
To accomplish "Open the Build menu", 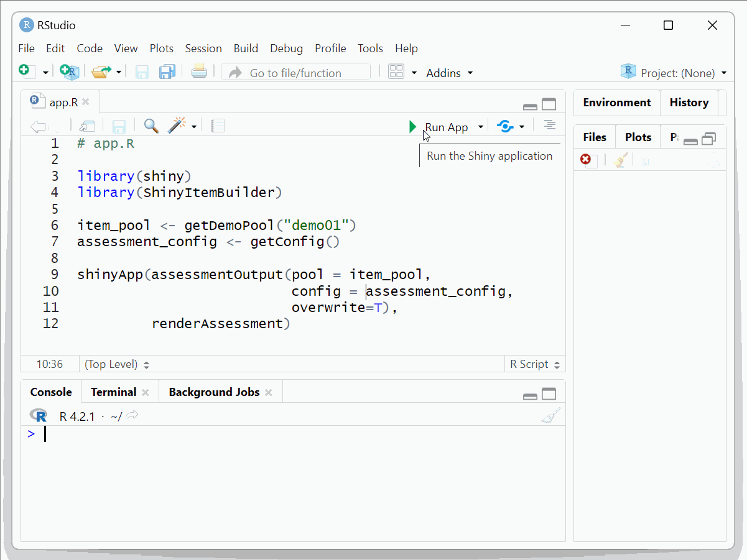I will 246,48.
